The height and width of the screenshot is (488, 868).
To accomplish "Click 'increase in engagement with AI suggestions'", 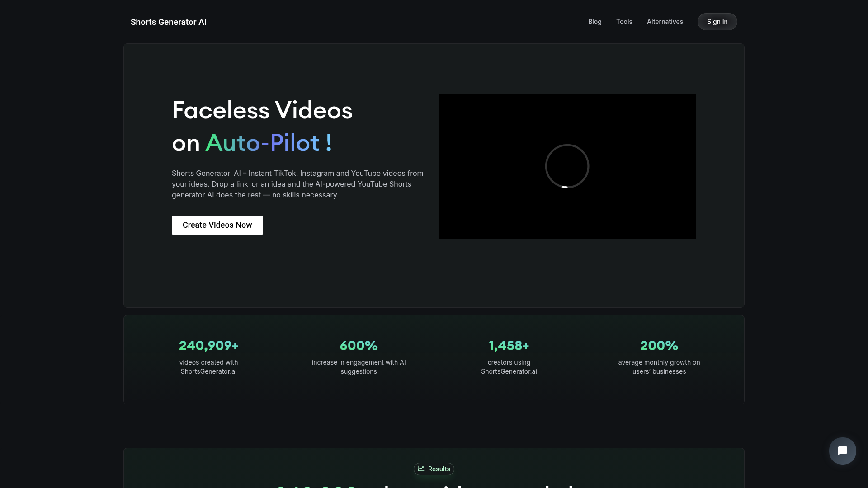I will click(x=359, y=367).
